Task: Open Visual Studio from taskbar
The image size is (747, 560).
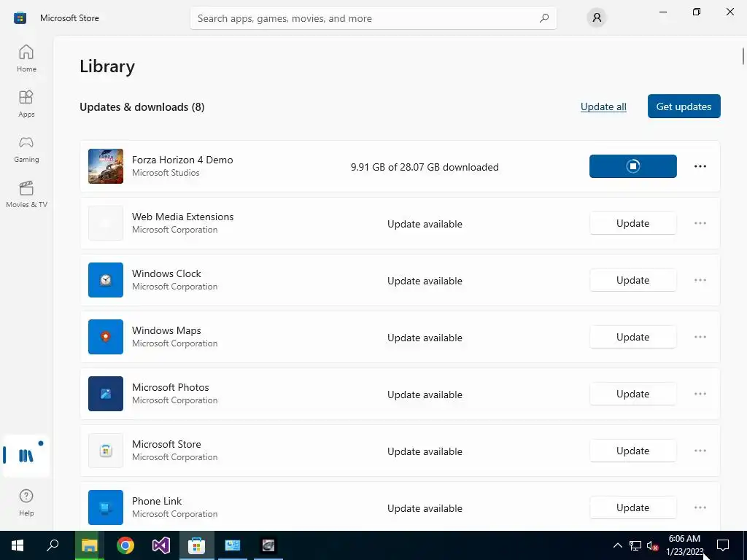Action: point(161,545)
